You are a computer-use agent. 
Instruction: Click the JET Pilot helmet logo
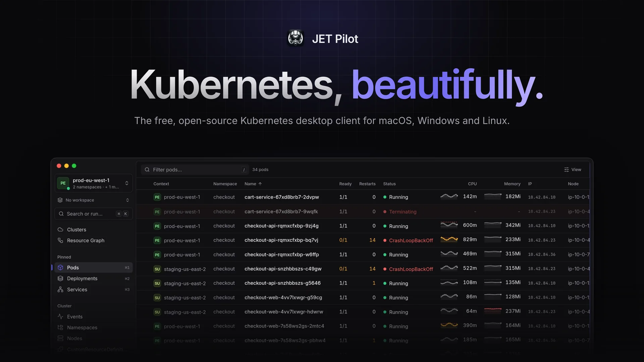click(x=296, y=38)
